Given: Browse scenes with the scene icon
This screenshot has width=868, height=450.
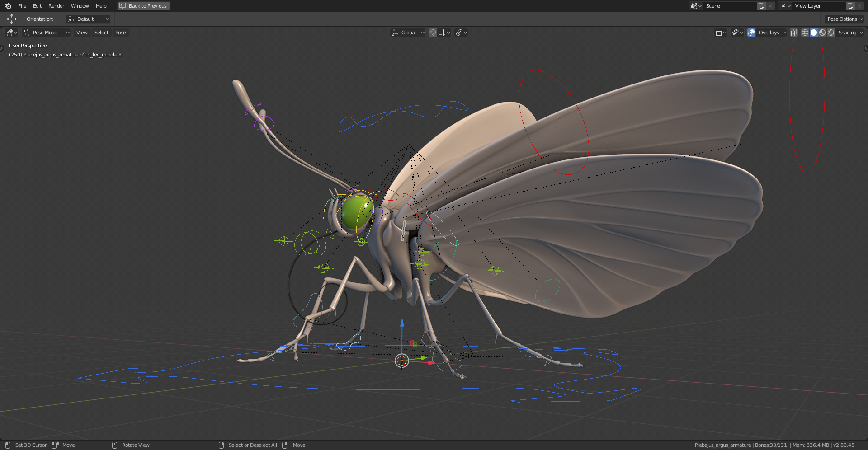Looking at the screenshot, I should click(x=696, y=6).
